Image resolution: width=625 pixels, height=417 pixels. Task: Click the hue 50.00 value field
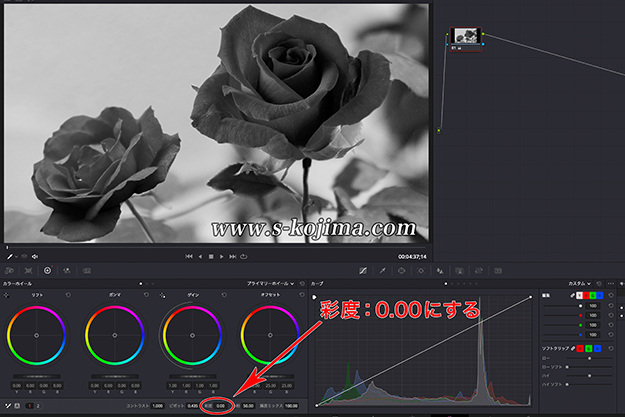tap(248, 406)
